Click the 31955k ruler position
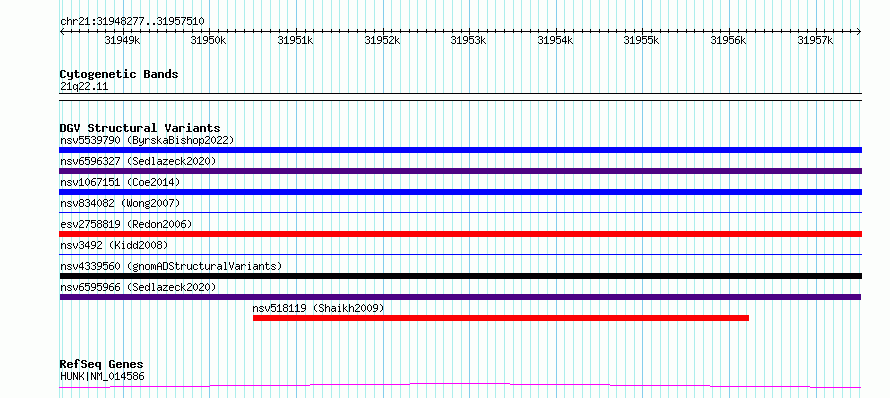The height and width of the screenshot is (398, 890). click(642, 40)
